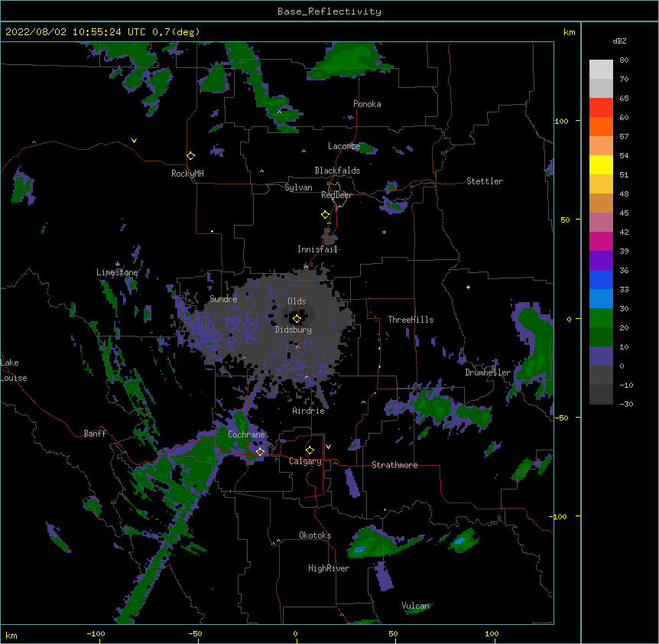Viewport: 659px width, 644px height.
Task: Click the Innisfail city label
Action: click(x=317, y=249)
